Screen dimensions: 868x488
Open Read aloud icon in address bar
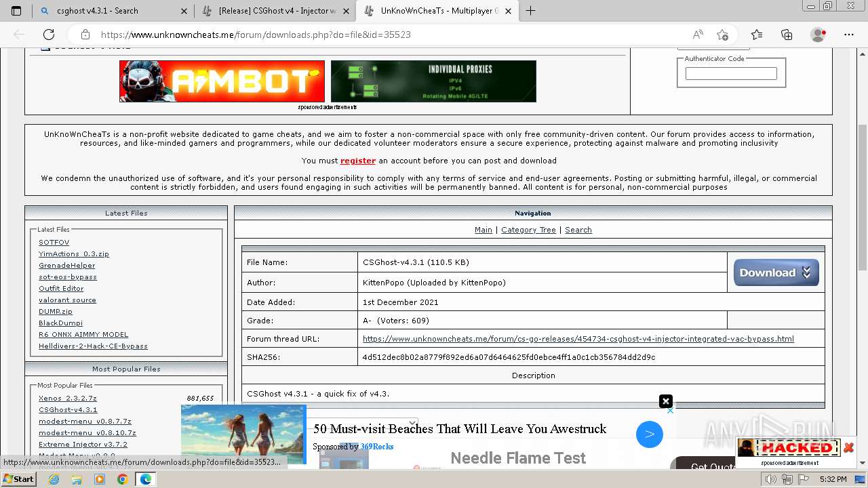pos(698,35)
